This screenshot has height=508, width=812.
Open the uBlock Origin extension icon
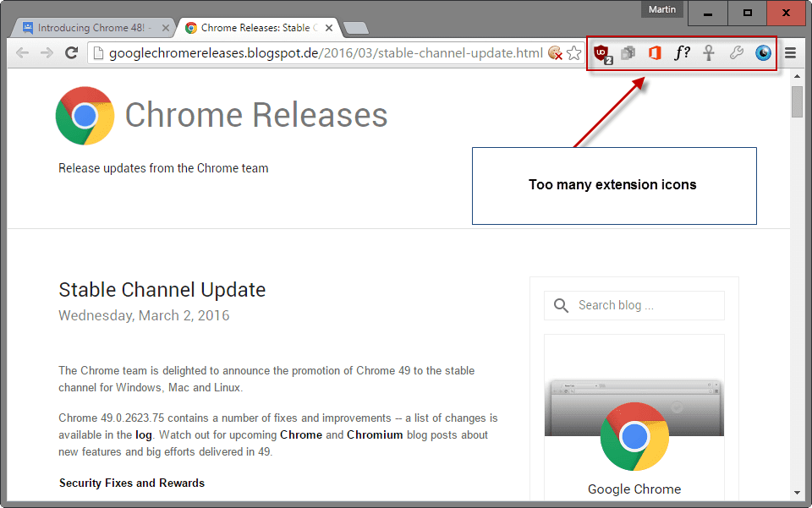tap(602, 52)
